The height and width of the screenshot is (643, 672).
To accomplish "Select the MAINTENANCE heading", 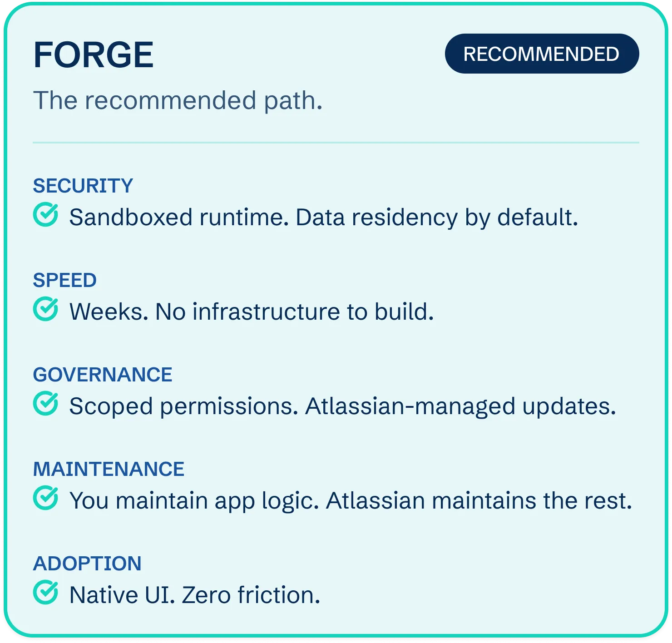I will coord(109,469).
